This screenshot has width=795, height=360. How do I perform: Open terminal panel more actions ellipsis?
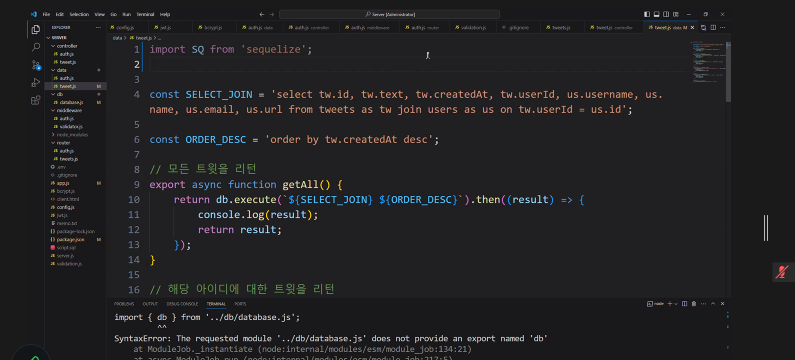click(x=703, y=304)
